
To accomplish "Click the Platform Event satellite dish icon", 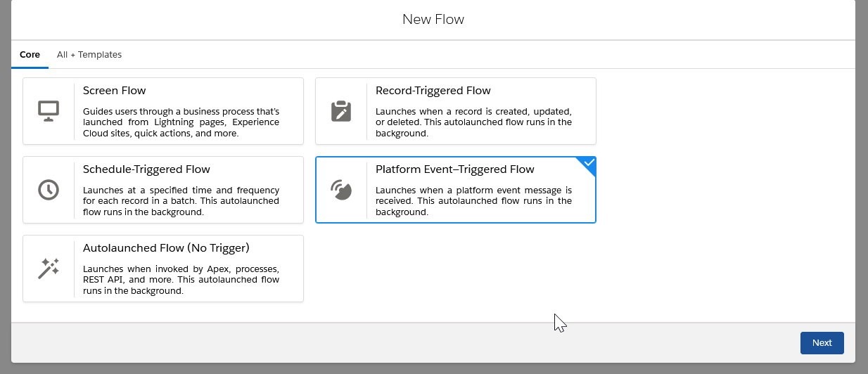I will 341,190.
